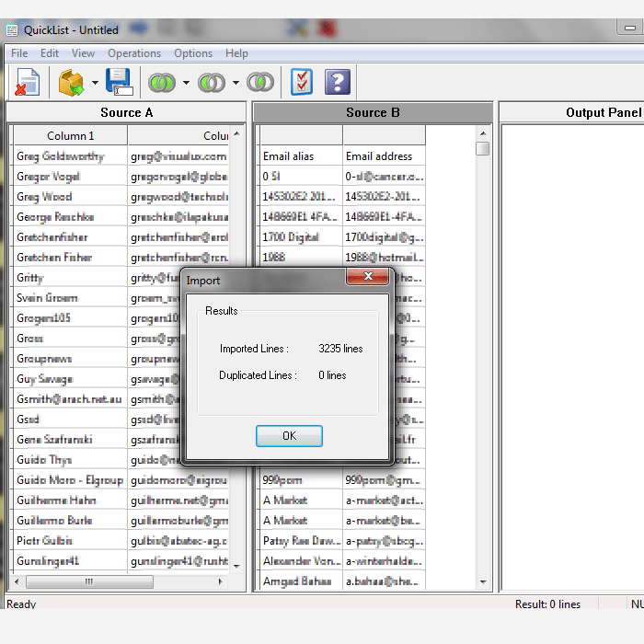Select the 'Piotr Gulbis' cell
Viewport: 644px width, 644px height.
click(70, 541)
